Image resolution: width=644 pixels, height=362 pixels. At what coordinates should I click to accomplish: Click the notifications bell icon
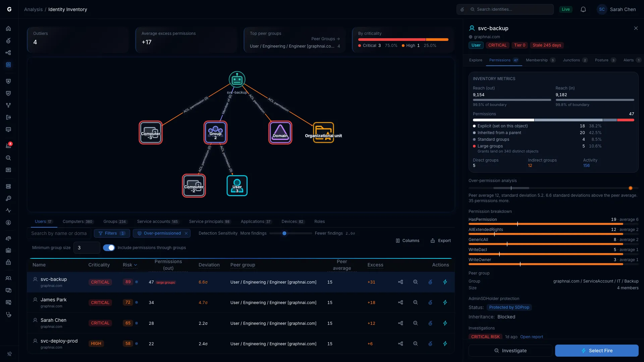(583, 9)
